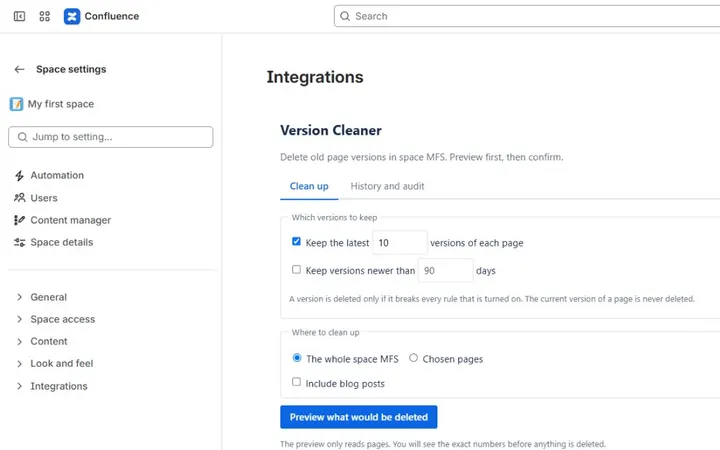Switch to the Clean up tab
Screen dimensions: 720x450
pyautogui.click(x=309, y=186)
